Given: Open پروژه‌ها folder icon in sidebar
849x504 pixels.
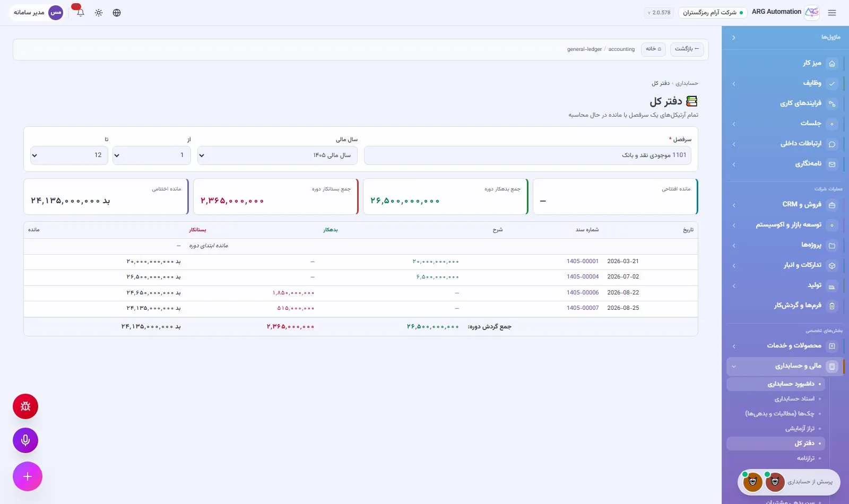Looking at the screenshot, I should click(831, 246).
